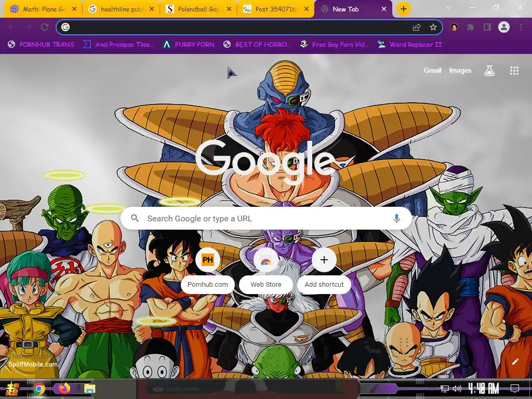
Task: Click the share this page icon
Action: [417, 28]
